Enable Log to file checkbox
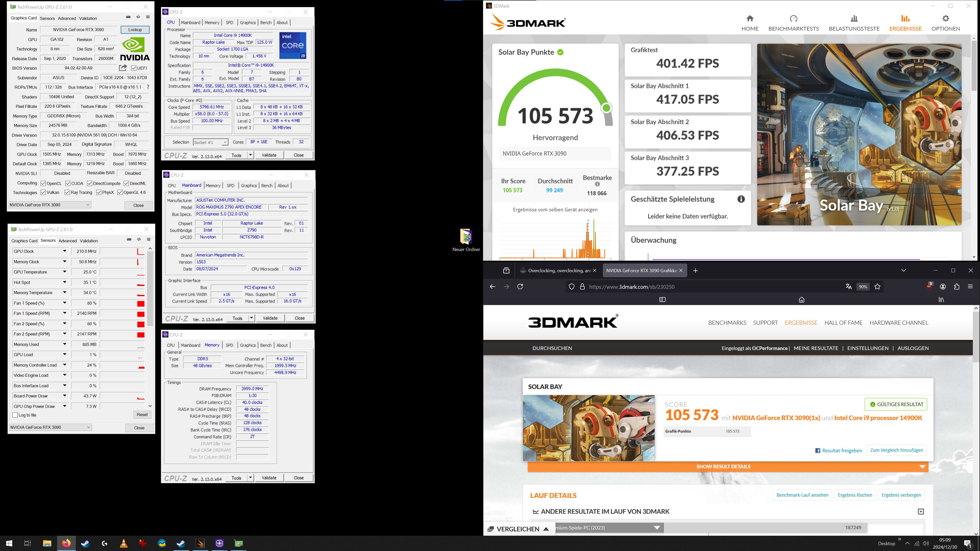The height and width of the screenshot is (551, 980). [x=15, y=415]
